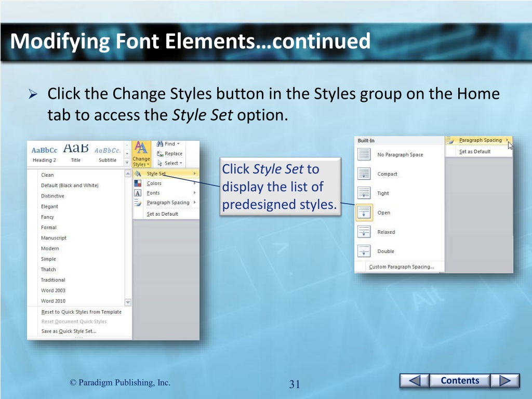Select the Double spacing icon
Viewport: 532px width, 399px height.
point(364,251)
